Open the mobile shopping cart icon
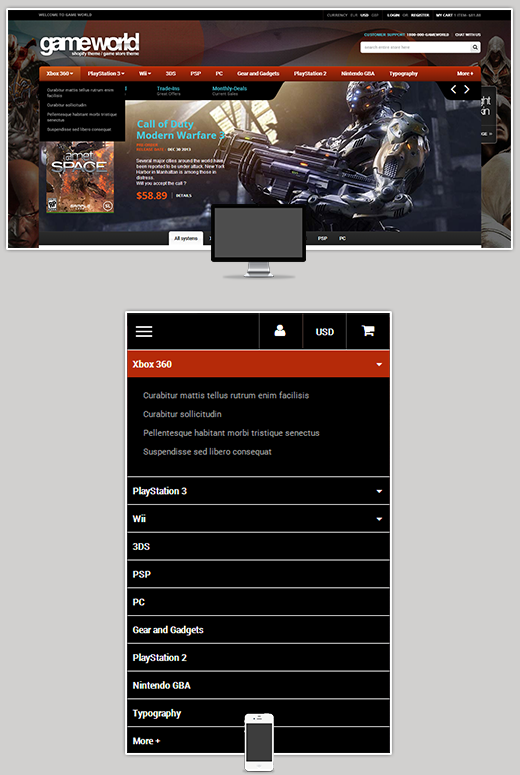The width and height of the screenshot is (520, 775). 368,331
